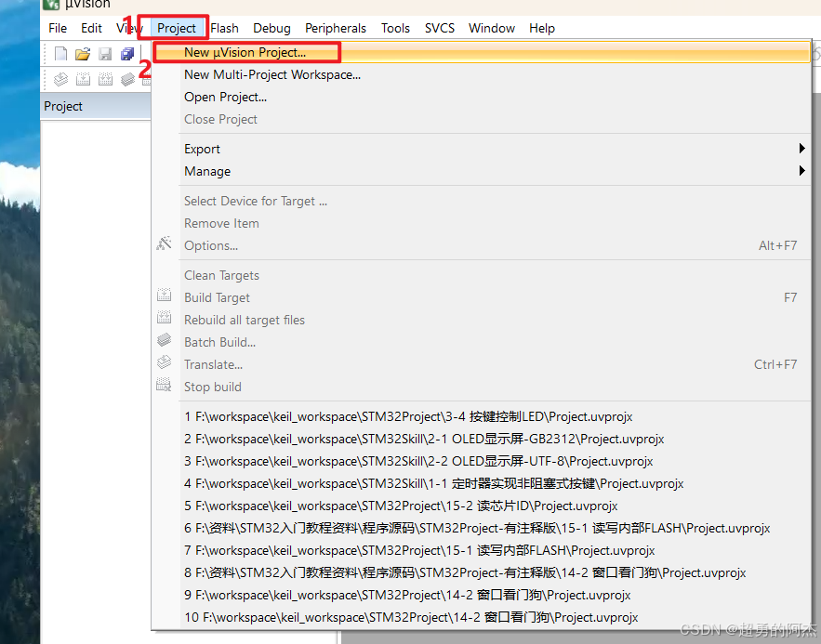This screenshot has width=821, height=644.
Task: Open recent project 3-4 按键控制LED
Action: (x=481, y=417)
